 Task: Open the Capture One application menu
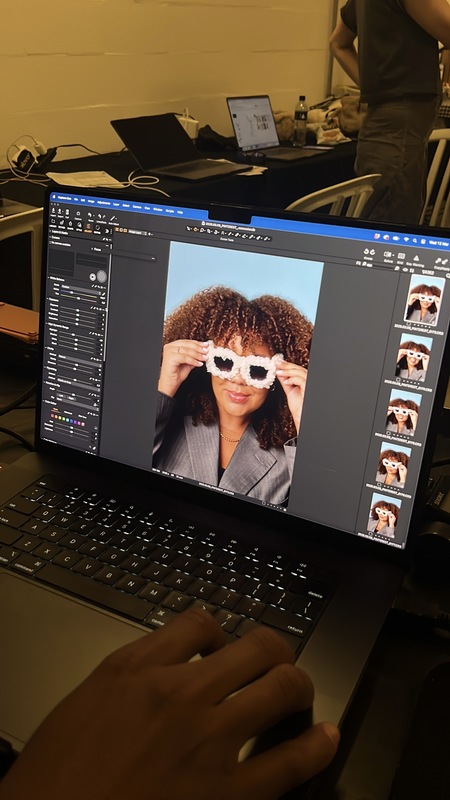(x=64, y=198)
